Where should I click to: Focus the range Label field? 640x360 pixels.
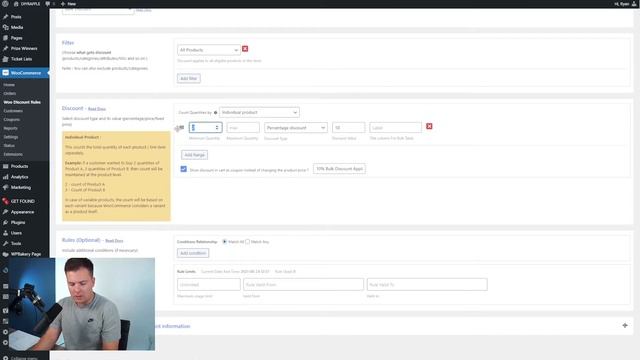coord(396,128)
